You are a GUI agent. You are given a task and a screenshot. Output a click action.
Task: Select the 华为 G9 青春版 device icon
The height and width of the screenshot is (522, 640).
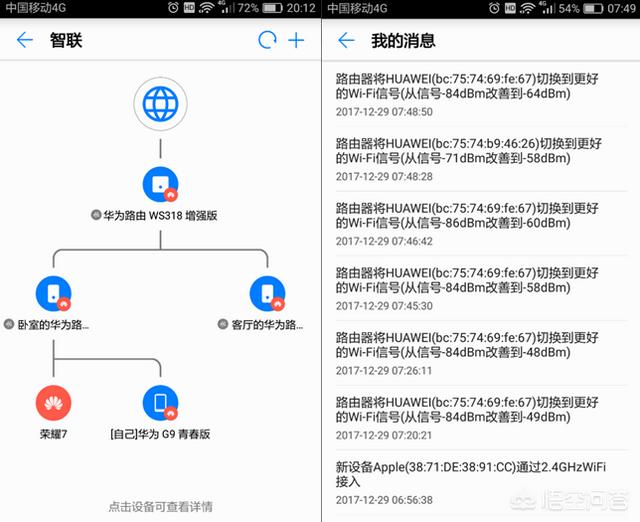[160, 403]
